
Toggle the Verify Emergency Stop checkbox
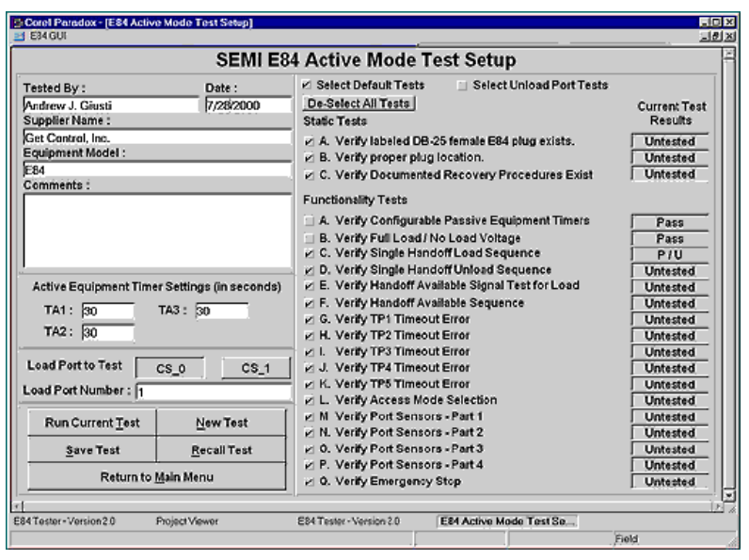coord(311,483)
